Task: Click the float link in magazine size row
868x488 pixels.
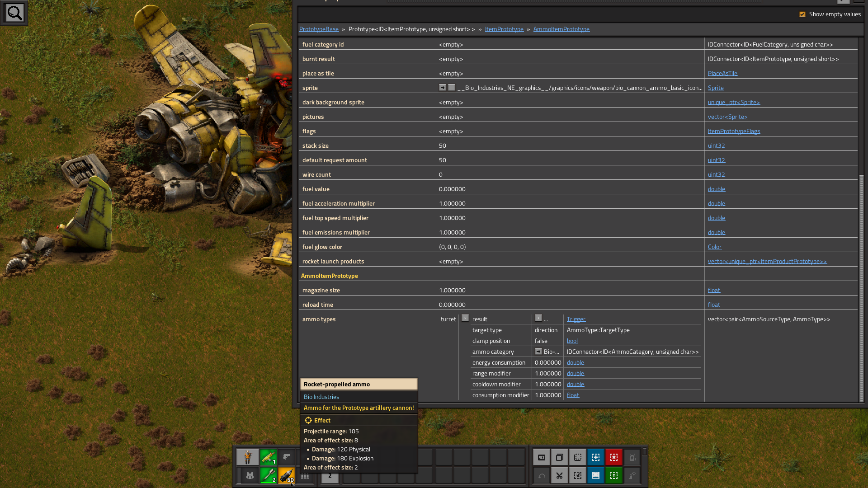Action: pyautogui.click(x=714, y=290)
